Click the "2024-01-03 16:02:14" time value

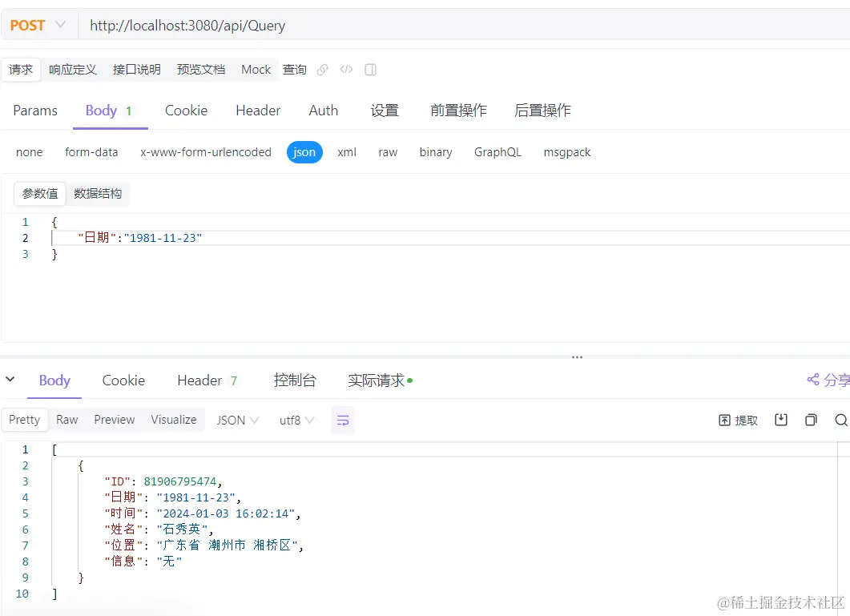(x=225, y=513)
